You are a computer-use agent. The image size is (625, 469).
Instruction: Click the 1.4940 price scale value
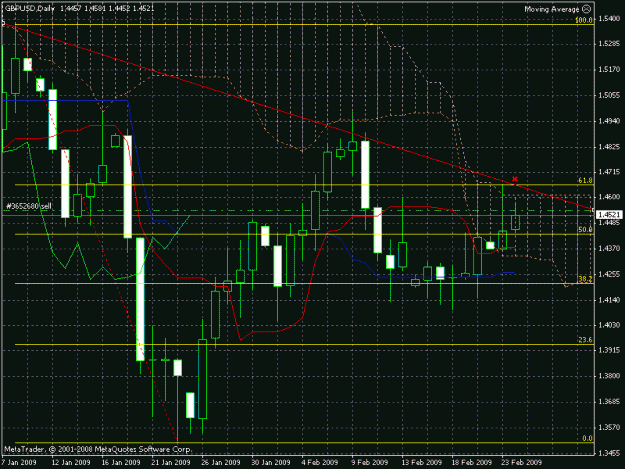[x=609, y=121]
